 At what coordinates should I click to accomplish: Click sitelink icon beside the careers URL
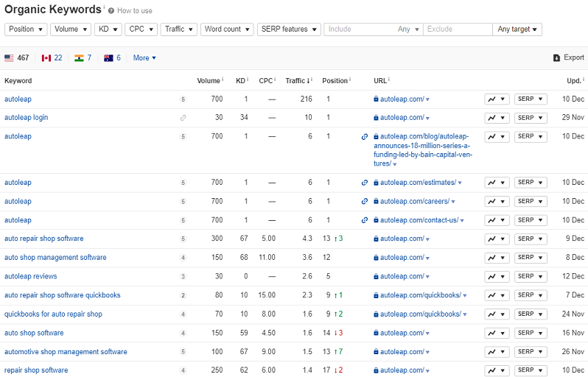point(365,201)
